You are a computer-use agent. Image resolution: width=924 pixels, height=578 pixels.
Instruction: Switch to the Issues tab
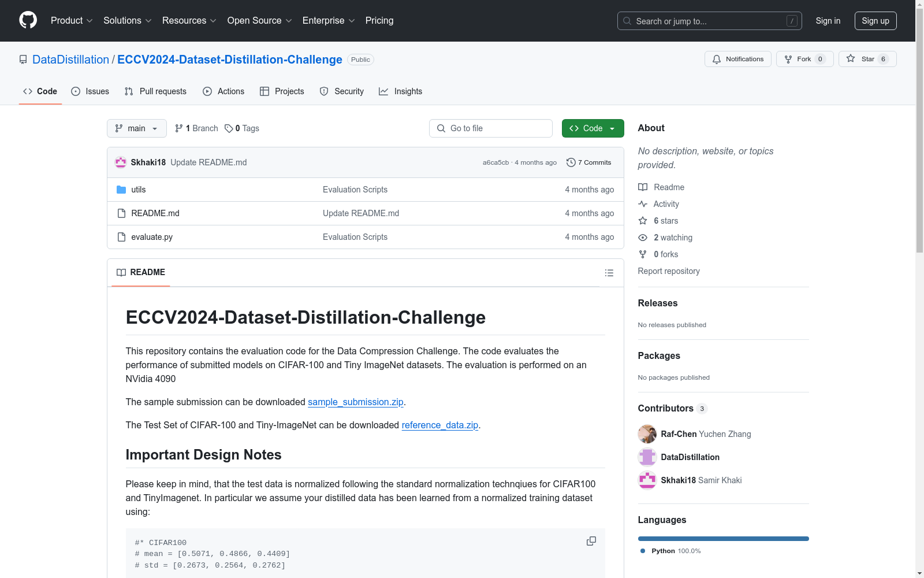click(90, 91)
